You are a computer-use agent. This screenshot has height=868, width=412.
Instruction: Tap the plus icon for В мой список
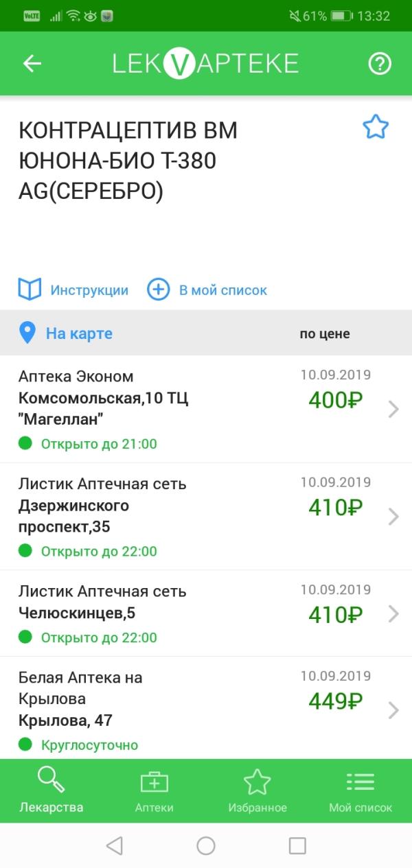point(159,290)
